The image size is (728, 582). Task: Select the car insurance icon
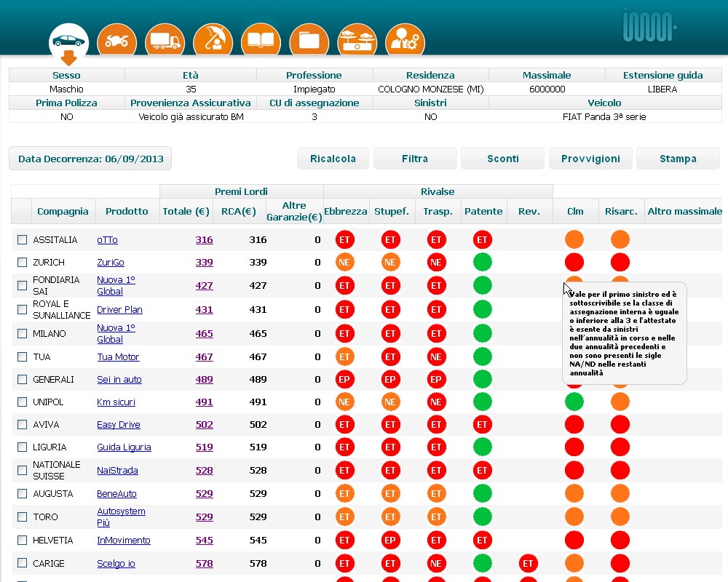(x=68, y=41)
